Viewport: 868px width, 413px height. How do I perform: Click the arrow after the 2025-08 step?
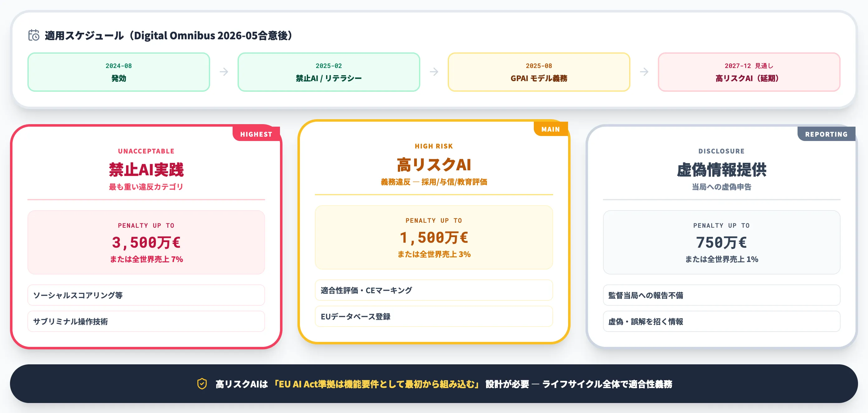click(x=644, y=71)
